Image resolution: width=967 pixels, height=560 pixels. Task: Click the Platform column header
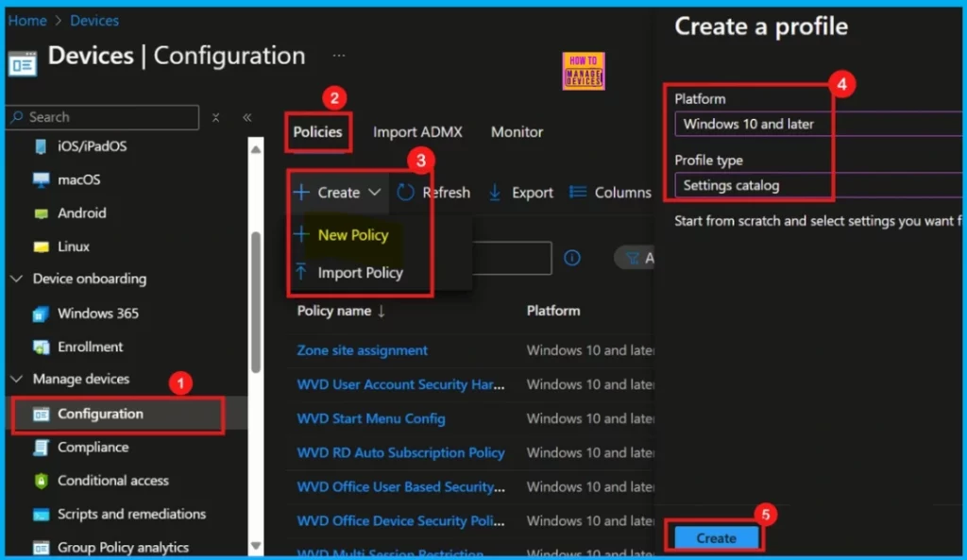553,311
